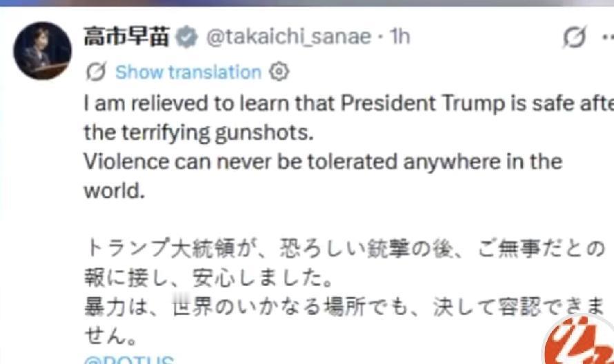Open the 高市早苗 display name

coord(126,37)
